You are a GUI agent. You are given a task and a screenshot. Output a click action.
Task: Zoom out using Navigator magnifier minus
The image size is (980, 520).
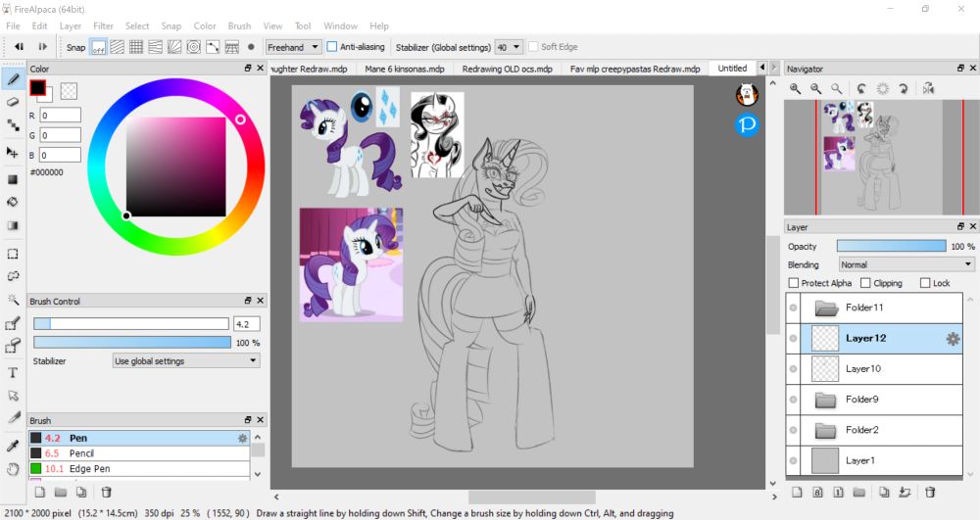(815, 89)
